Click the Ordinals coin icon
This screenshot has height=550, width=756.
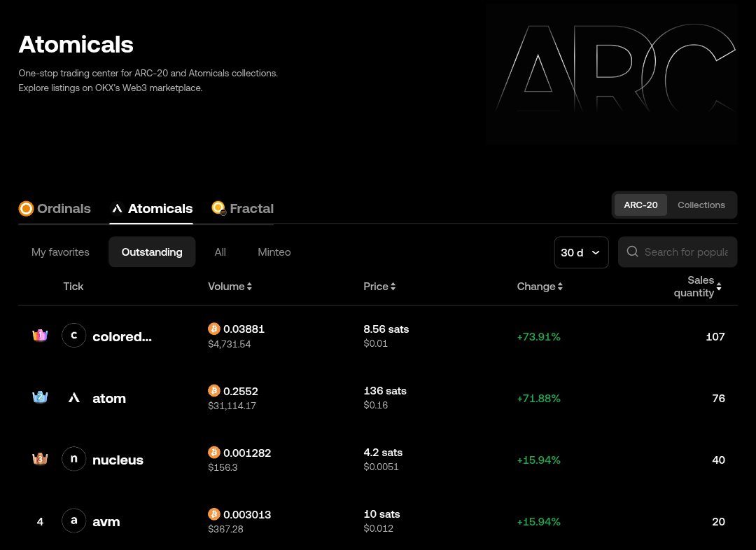[26, 208]
